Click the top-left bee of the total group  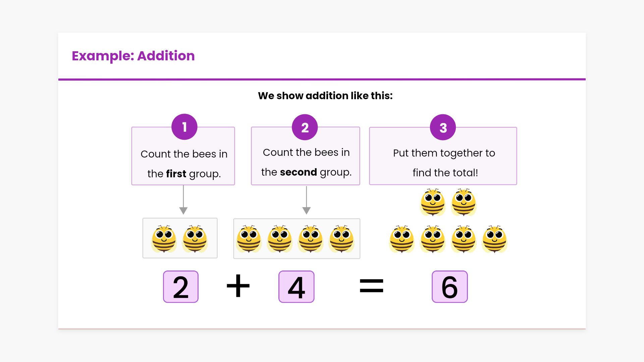tap(433, 202)
